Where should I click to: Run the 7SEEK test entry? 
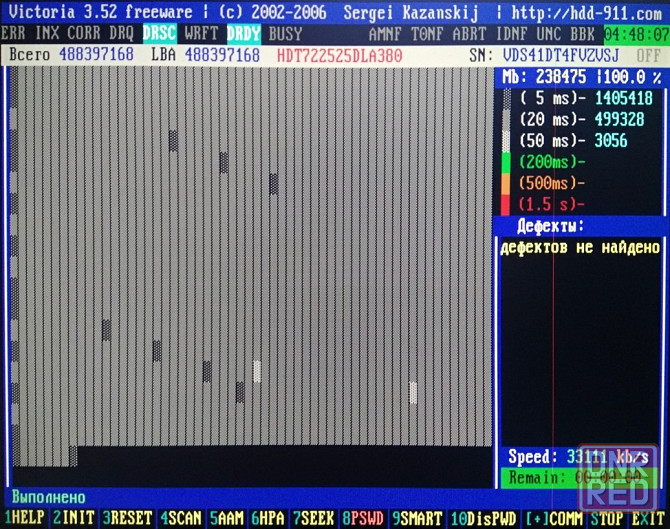(x=313, y=518)
